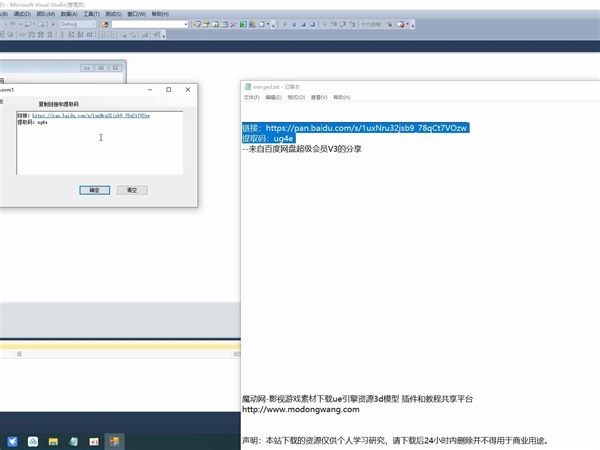Open the 帮助(H) menu in Visual Studio

click(x=160, y=14)
